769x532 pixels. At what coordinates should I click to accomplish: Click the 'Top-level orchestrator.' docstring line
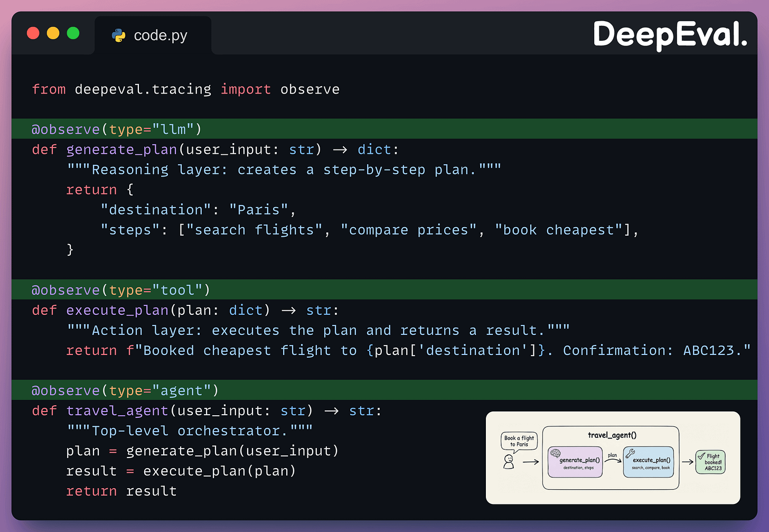[190, 431]
